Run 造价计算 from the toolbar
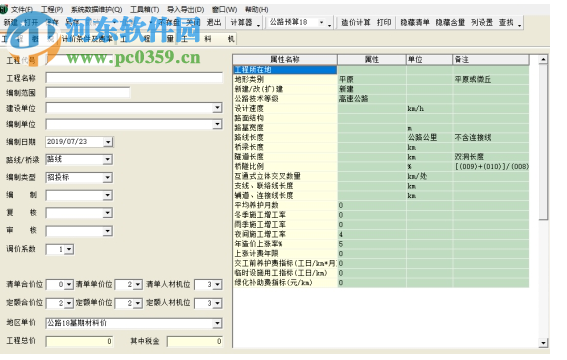 (x=356, y=22)
